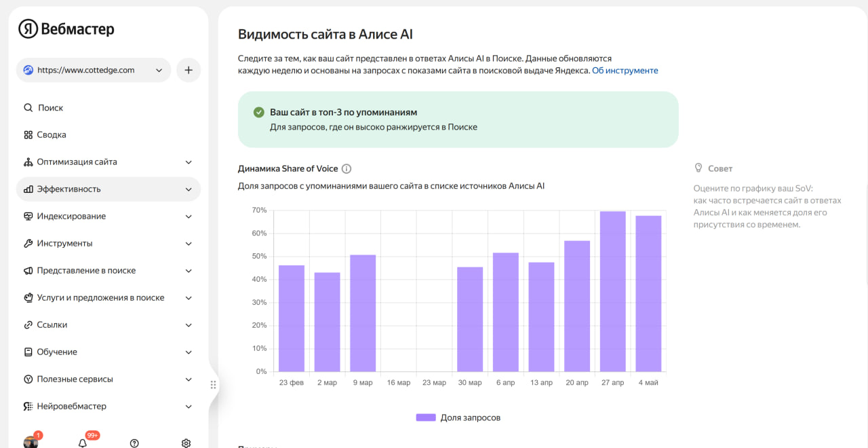Viewport: 868px width, 448px height.
Task: Open the Ссылки menu section
Action: (108, 325)
